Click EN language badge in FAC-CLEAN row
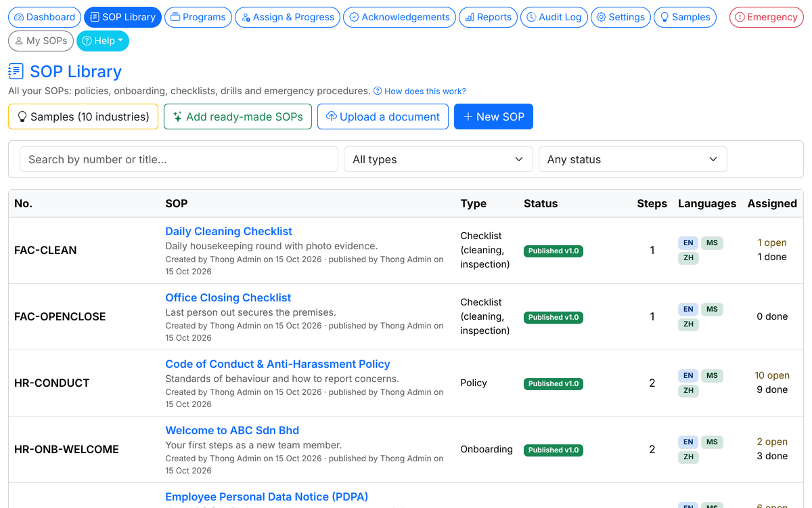Viewport: 812px width, 508px height. (688, 242)
